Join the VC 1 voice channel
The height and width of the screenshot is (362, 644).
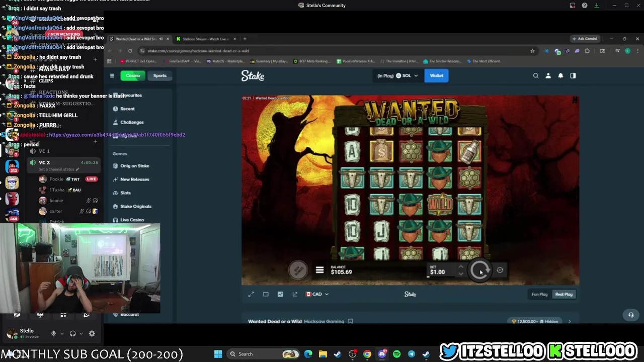coord(44,151)
